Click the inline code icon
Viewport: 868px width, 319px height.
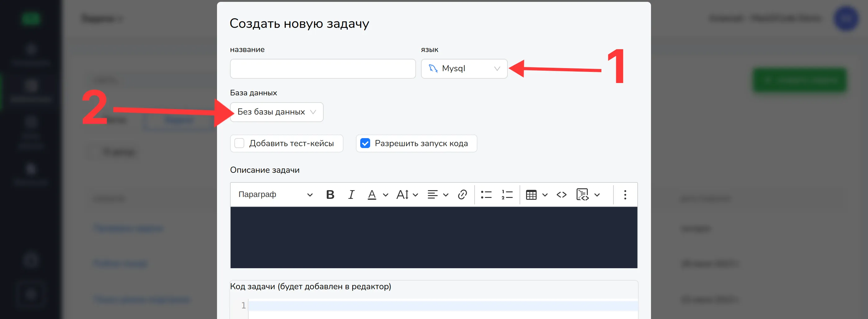coord(561,194)
